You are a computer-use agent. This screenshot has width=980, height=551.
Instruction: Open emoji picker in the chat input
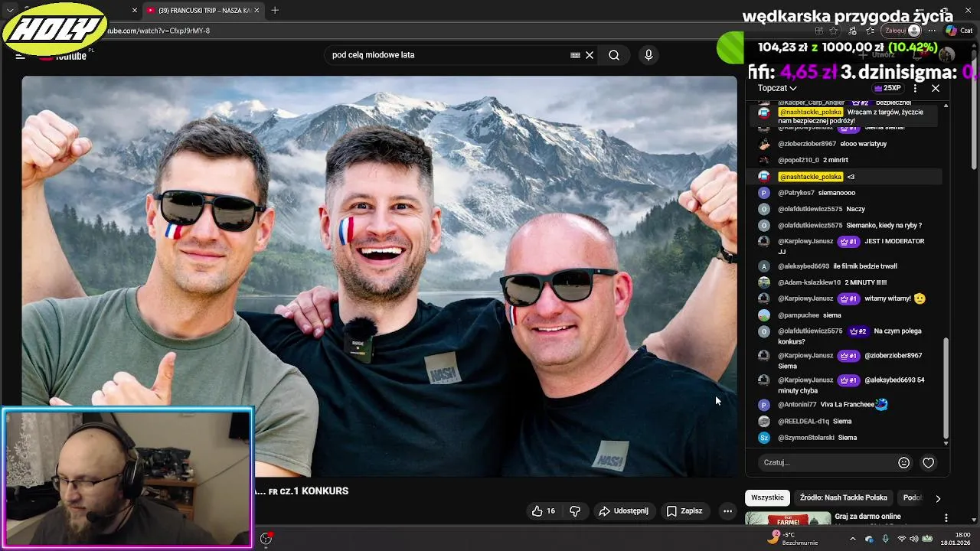tap(903, 462)
